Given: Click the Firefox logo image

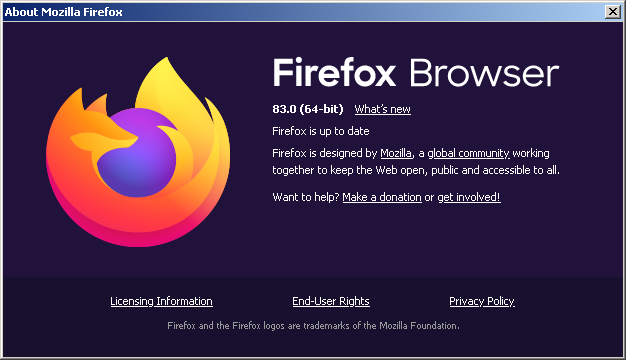Looking at the screenshot, I should (138, 152).
